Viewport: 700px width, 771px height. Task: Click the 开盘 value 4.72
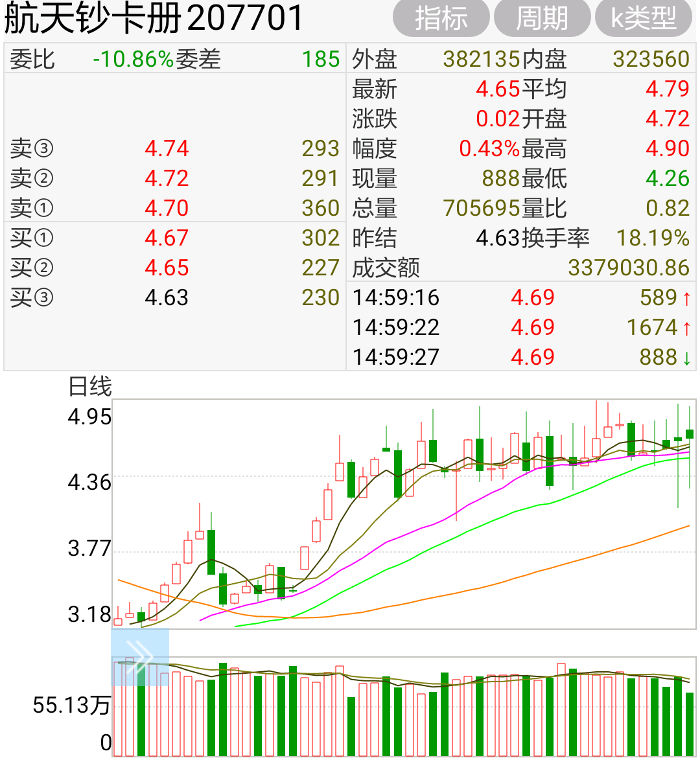click(x=668, y=119)
